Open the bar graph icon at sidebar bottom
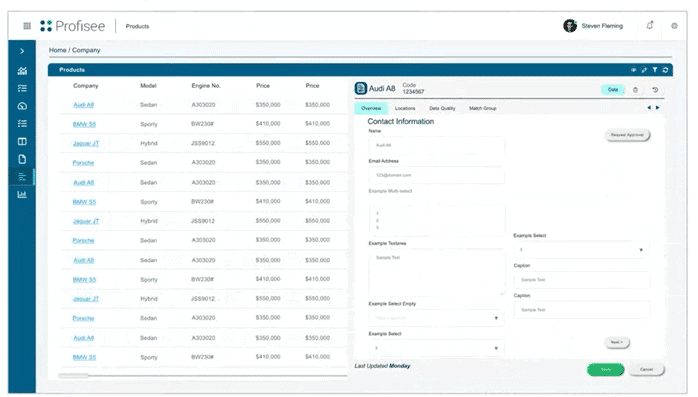Viewport: 698px width, 397px height. (22, 194)
